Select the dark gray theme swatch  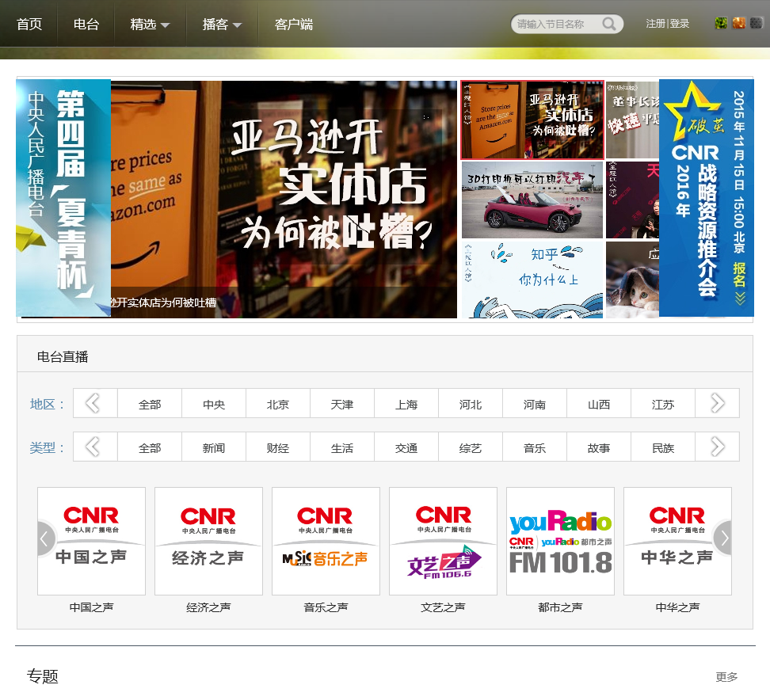[x=757, y=23]
